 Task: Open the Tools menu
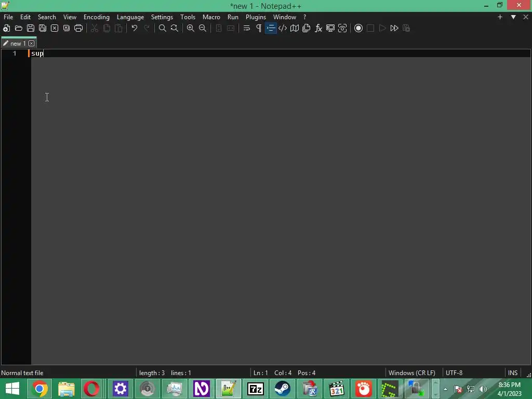[x=188, y=17]
